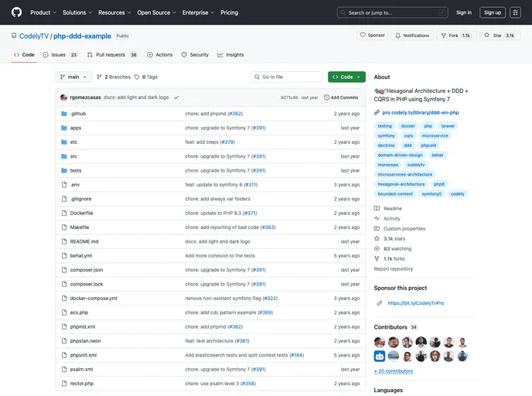The width and height of the screenshot is (532, 396).
Task: Switch to the Pull requests tab
Action: pyautogui.click(x=112, y=55)
